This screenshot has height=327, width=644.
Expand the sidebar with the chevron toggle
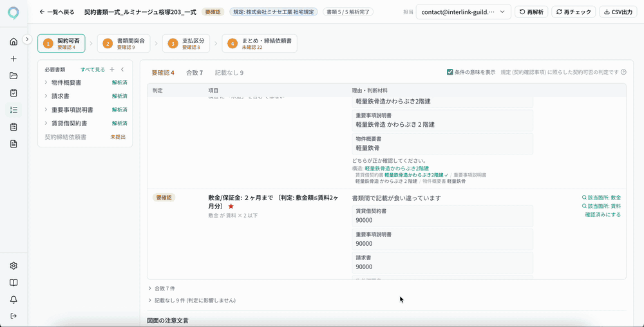point(27,39)
